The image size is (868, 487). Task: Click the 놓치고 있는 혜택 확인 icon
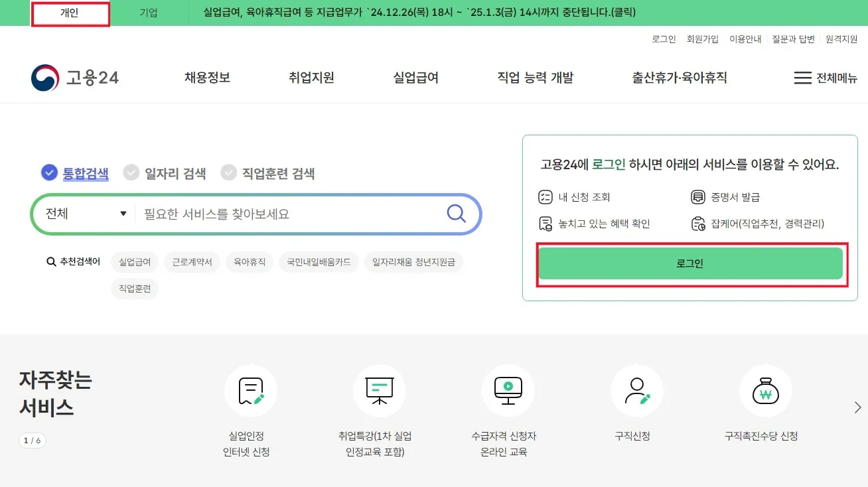545,224
